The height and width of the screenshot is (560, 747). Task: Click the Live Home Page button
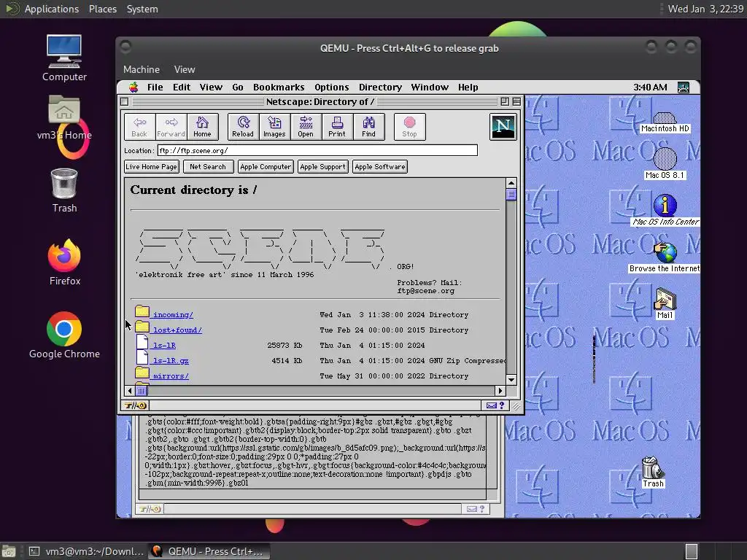coord(152,167)
